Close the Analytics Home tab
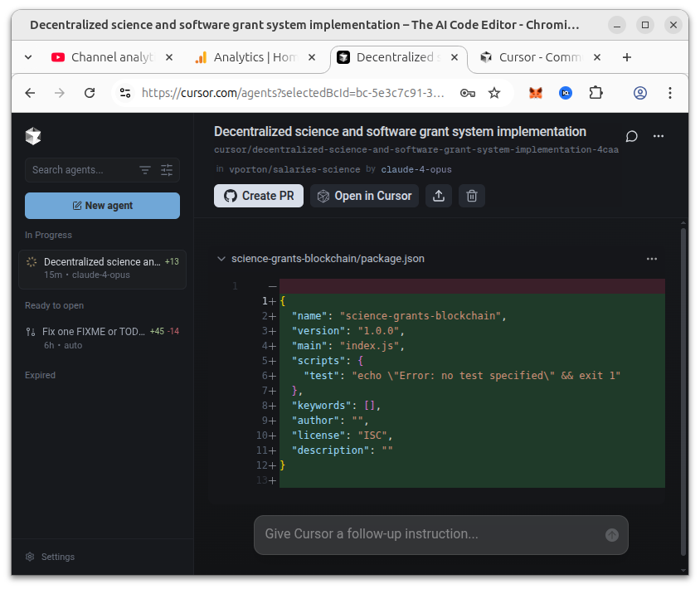Image resolution: width=700 pixels, height=589 pixels. click(312, 57)
